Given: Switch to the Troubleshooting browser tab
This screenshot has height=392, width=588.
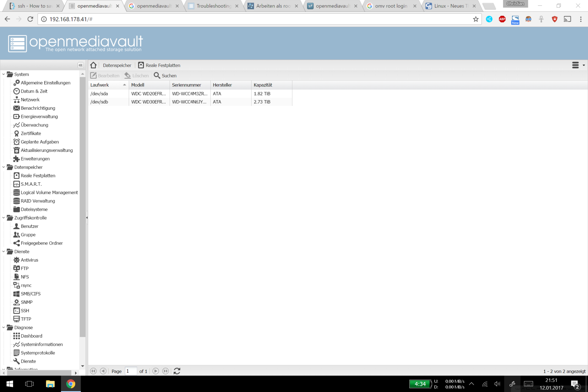Looking at the screenshot, I should (213, 6).
